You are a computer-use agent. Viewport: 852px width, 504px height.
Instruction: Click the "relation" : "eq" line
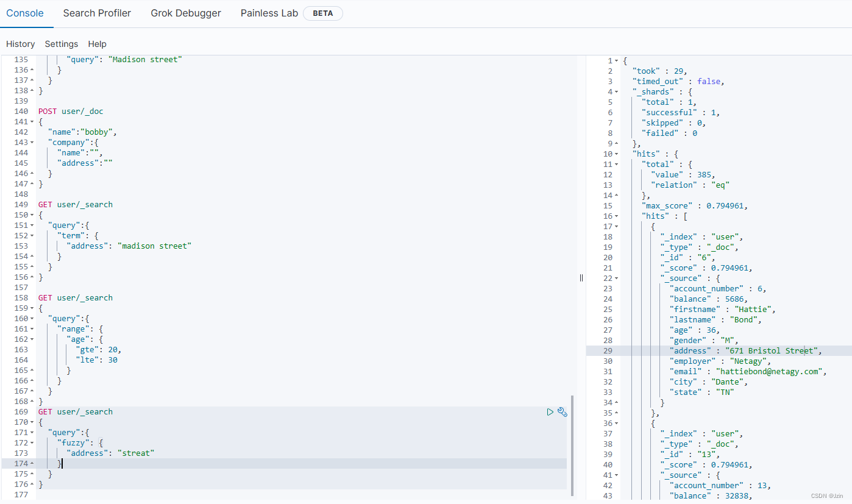[x=690, y=185]
